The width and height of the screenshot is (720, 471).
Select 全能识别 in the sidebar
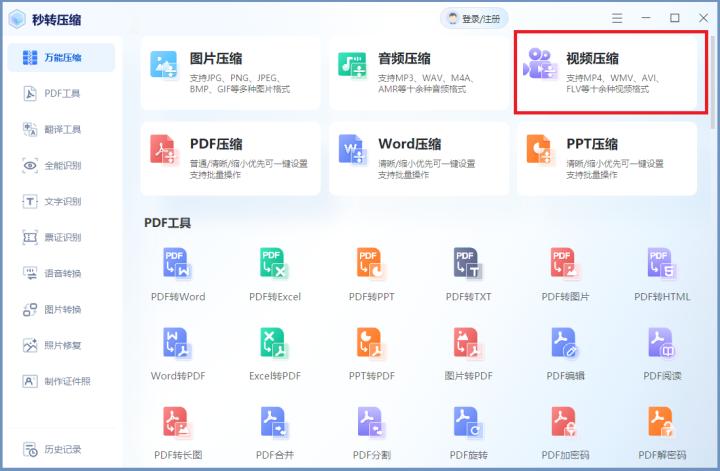pyautogui.click(x=61, y=165)
